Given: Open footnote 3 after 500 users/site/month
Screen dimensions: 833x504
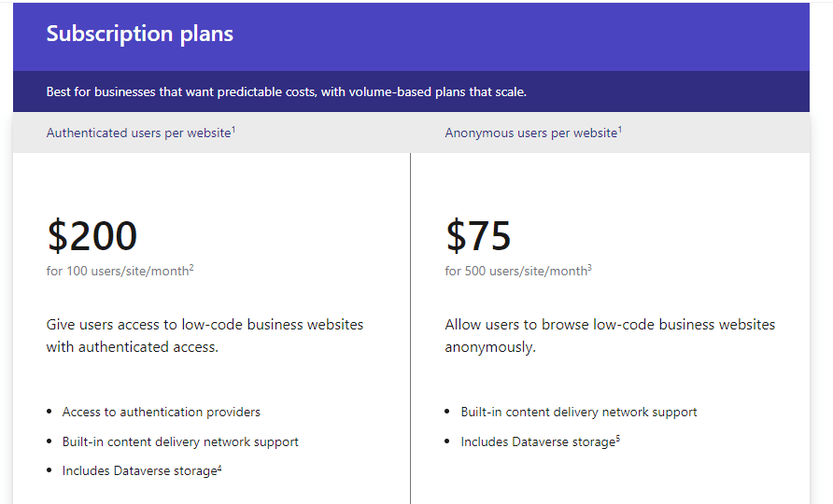Looking at the screenshot, I should coord(589,268).
